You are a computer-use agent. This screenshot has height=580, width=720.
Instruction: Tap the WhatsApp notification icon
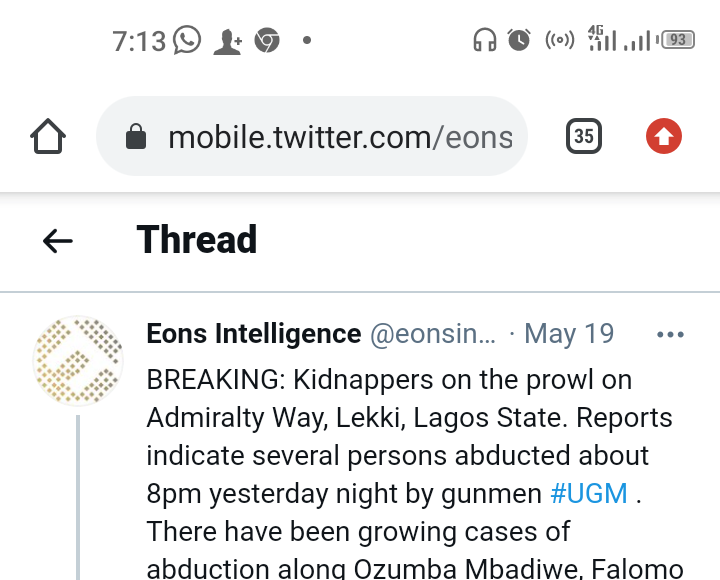[187, 41]
